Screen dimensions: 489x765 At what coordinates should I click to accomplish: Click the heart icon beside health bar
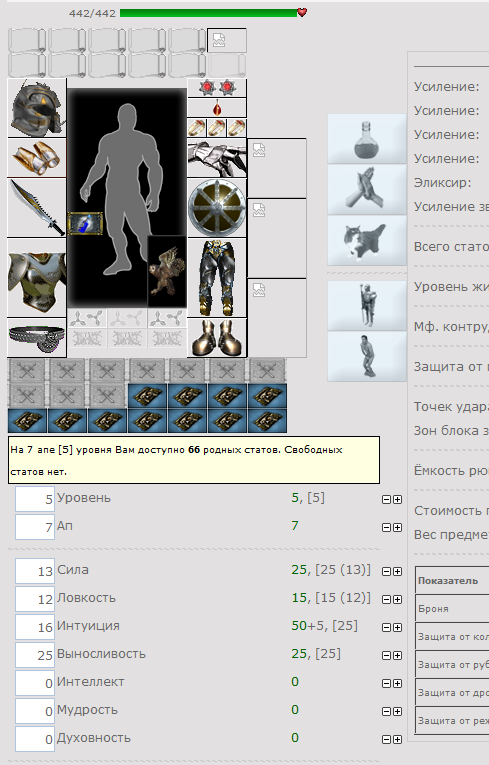click(302, 12)
